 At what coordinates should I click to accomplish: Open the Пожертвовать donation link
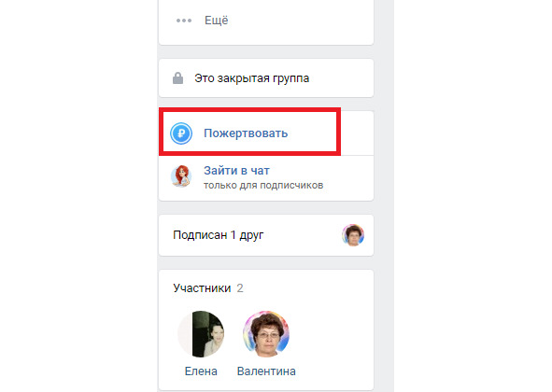(246, 133)
